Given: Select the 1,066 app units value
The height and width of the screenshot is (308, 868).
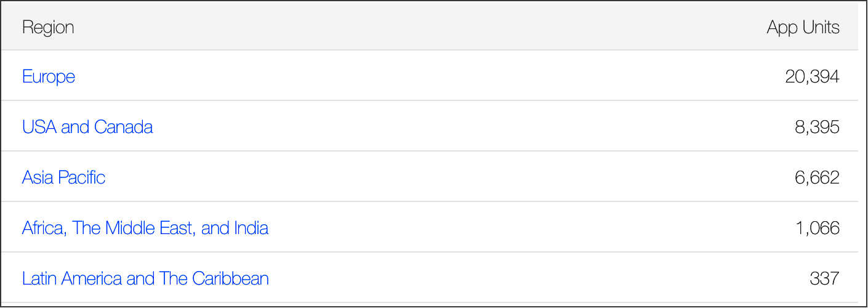Looking at the screenshot, I should tap(818, 228).
